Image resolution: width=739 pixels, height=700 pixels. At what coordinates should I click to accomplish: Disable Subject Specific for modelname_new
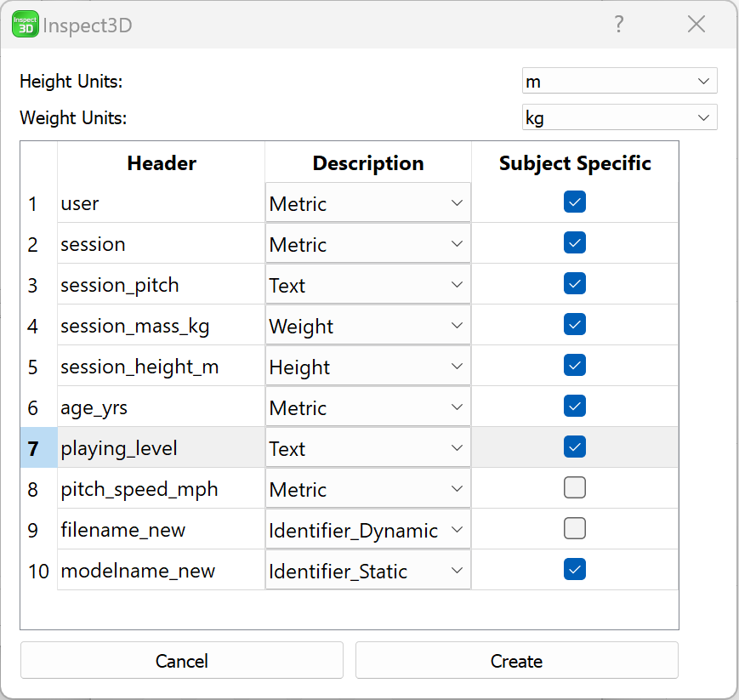tap(575, 570)
